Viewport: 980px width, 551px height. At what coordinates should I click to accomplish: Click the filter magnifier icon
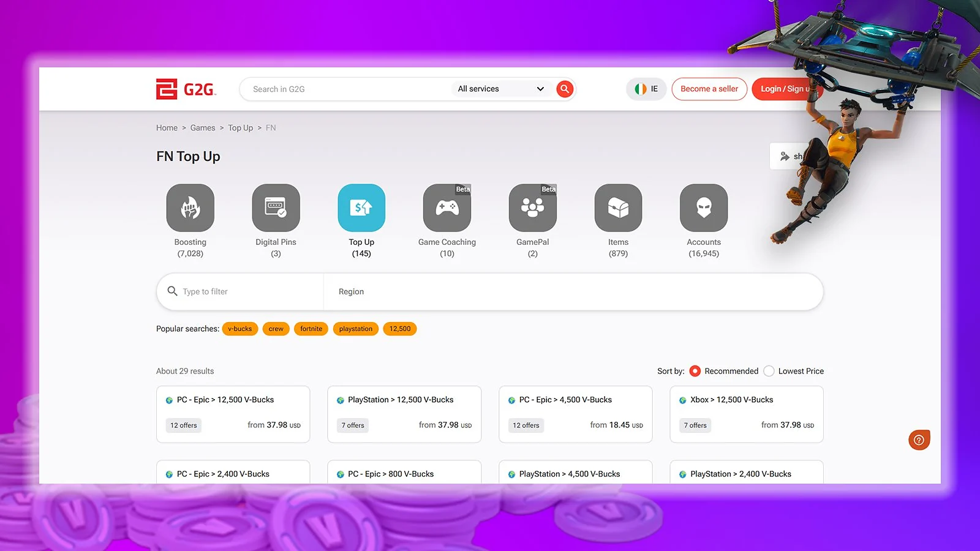pyautogui.click(x=172, y=291)
